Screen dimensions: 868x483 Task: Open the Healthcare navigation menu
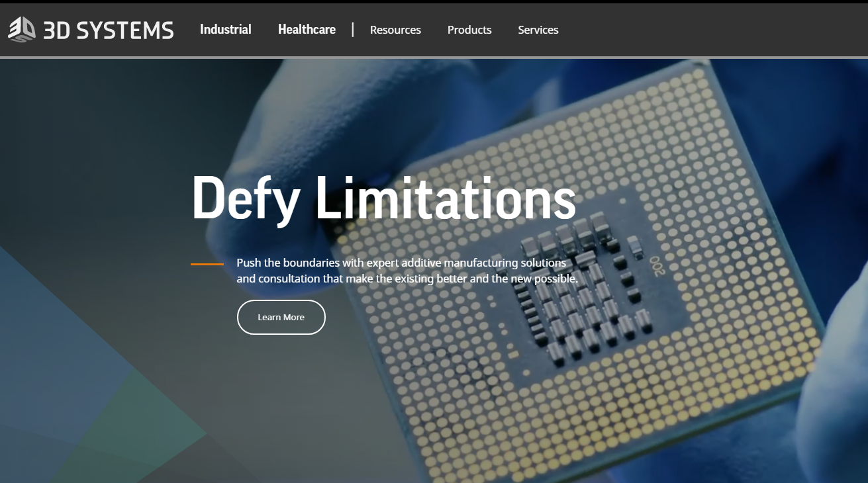click(307, 30)
